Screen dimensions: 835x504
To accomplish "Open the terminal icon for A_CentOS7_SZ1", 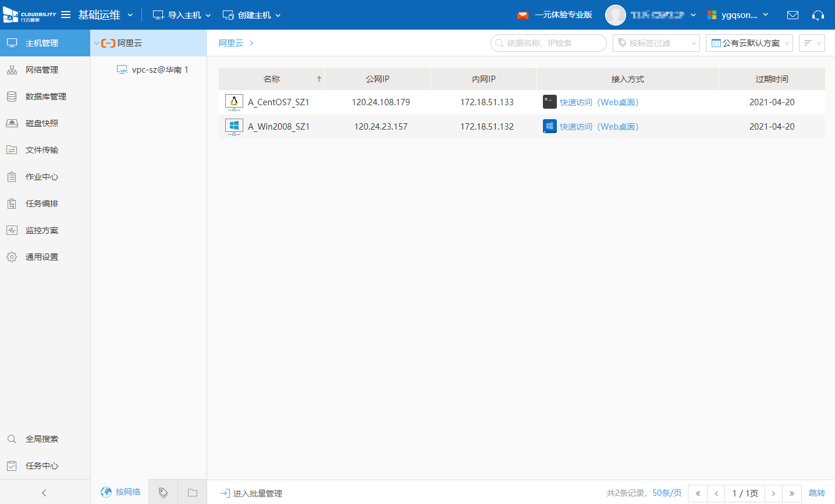I will coord(549,102).
